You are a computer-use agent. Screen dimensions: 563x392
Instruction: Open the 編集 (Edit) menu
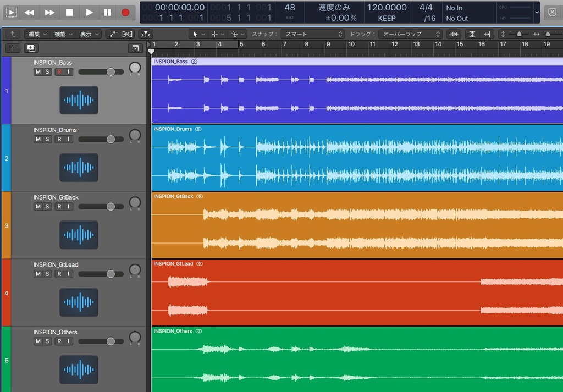[x=37, y=34]
